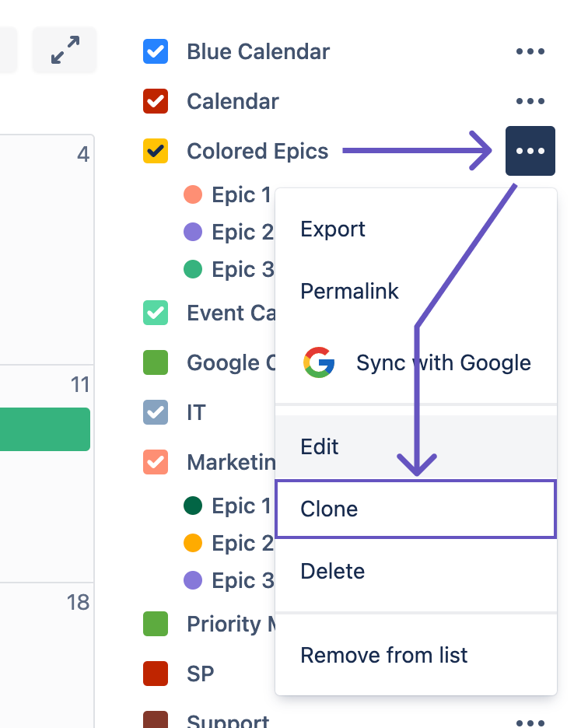Choose Delete from the menu
The width and height of the screenshot is (588, 728).
coord(332,571)
